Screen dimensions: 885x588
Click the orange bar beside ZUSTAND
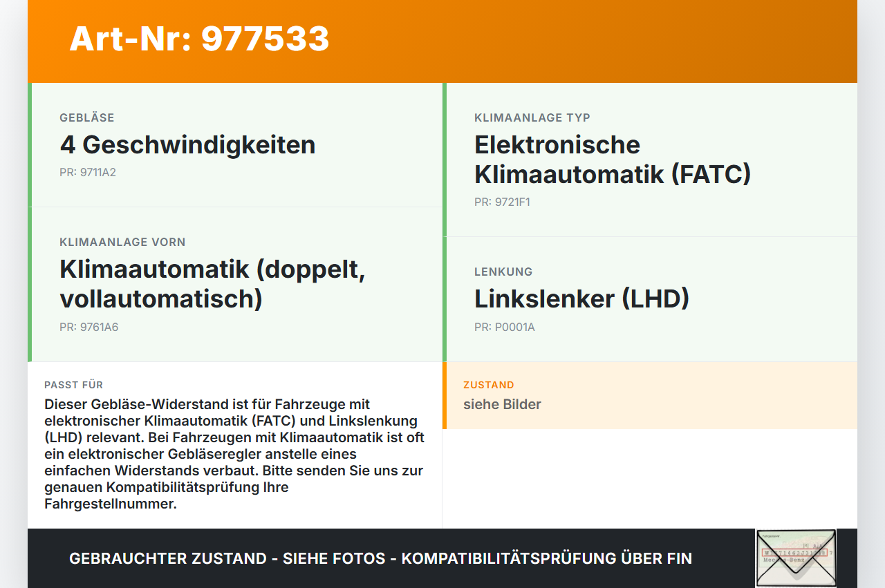(447, 395)
